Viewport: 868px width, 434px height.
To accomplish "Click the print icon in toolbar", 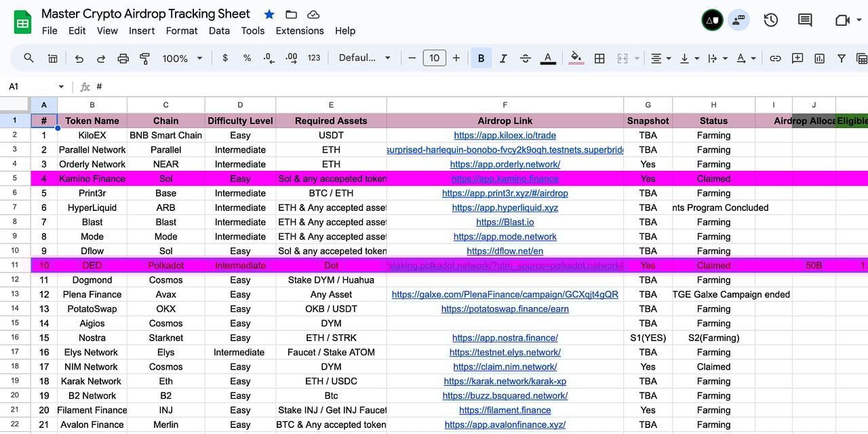I will pos(123,58).
